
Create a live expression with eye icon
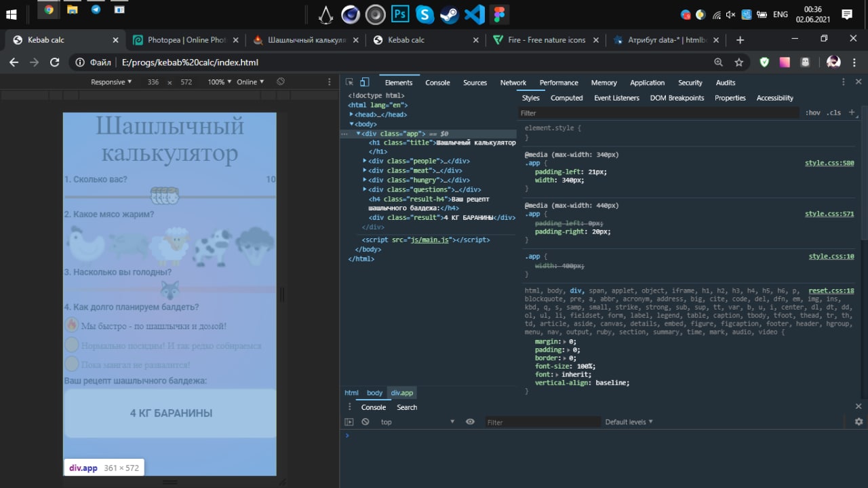(470, 422)
